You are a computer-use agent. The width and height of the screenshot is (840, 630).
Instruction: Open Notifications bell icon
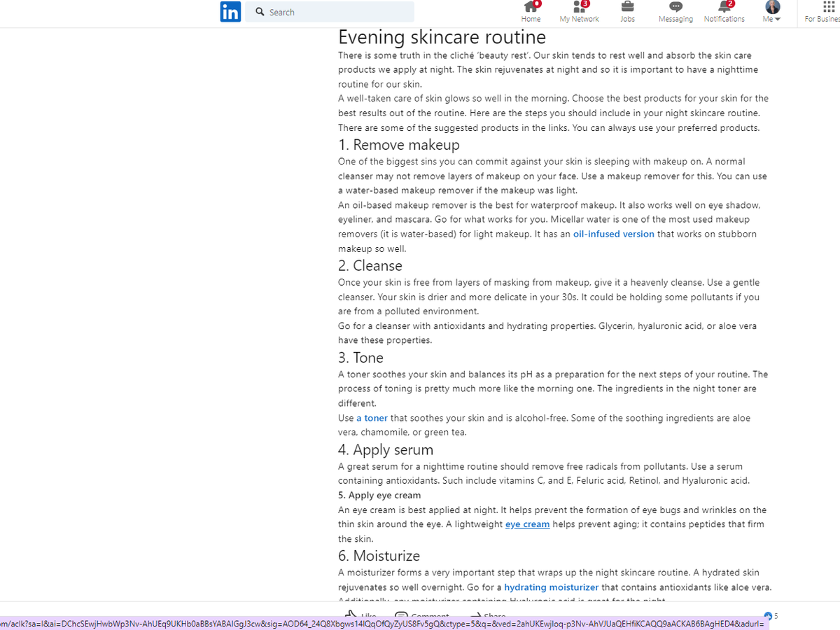[724, 6]
